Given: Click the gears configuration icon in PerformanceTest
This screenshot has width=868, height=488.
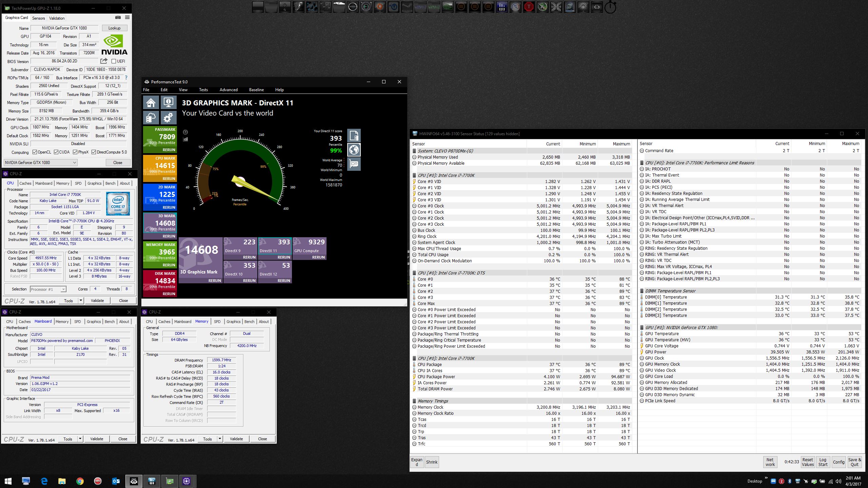Looking at the screenshot, I should pyautogui.click(x=169, y=118).
